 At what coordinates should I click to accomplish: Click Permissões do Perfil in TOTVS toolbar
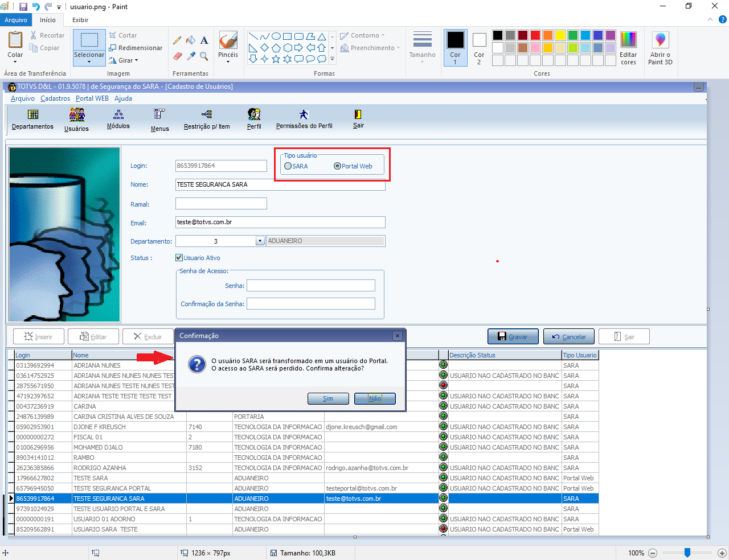(x=304, y=120)
